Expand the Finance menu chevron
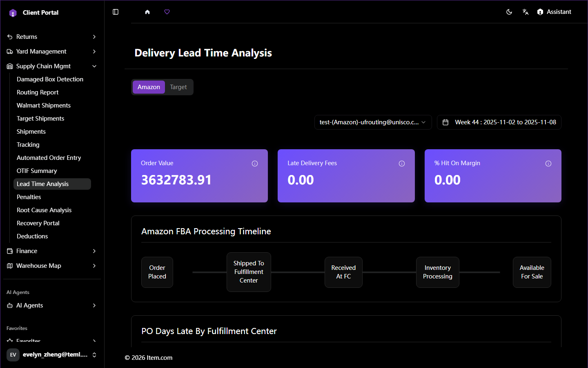 [x=94, y=251]
